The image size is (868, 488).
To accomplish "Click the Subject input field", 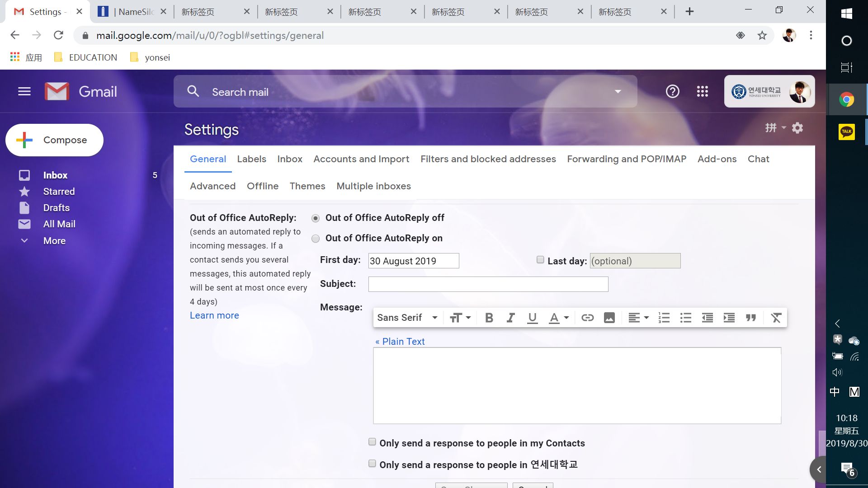I will (x=488, y=284).
